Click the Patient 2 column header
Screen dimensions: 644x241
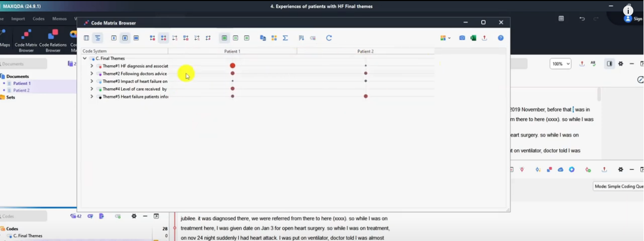(x=365, y=51)
